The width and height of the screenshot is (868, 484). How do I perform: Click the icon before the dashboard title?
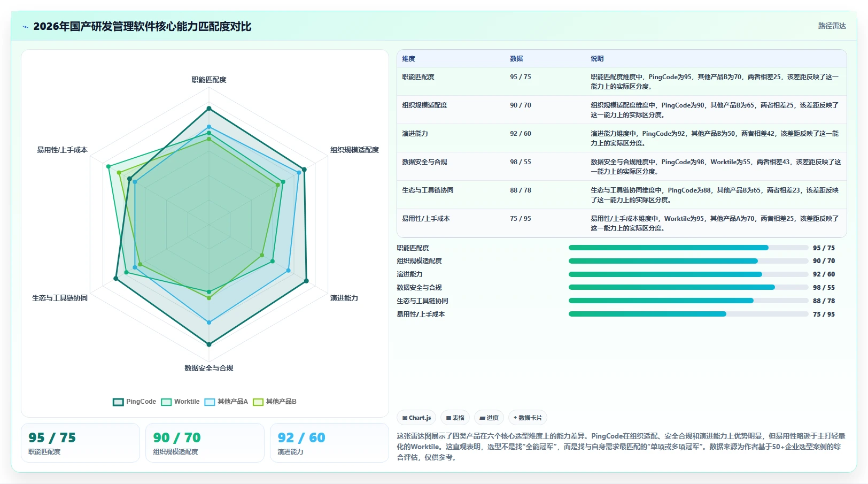(x=25, y=27)
